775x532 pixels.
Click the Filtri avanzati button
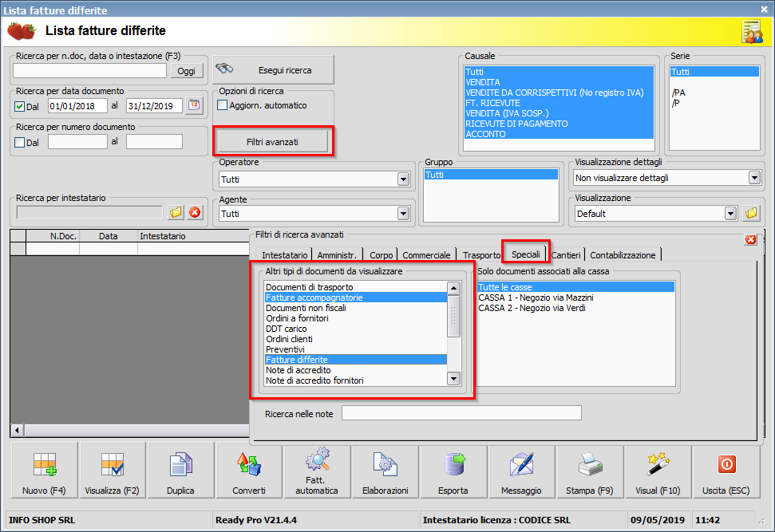point(272,142)
